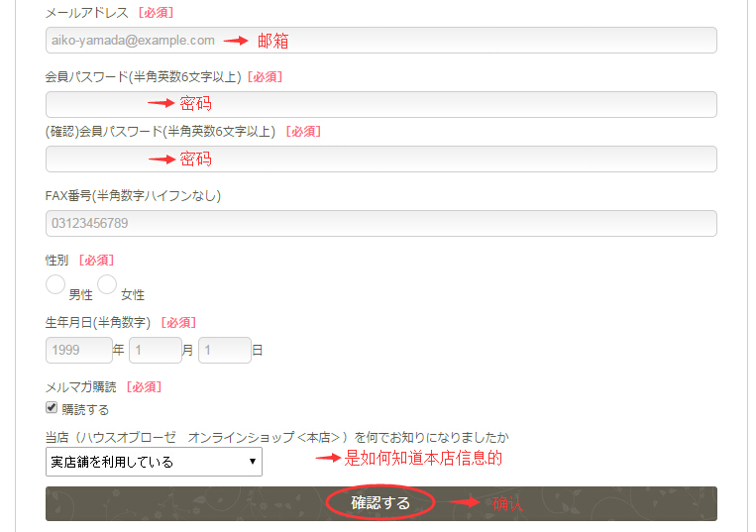
Task: Click the birth day field before 日
Action: click(224, 351)
